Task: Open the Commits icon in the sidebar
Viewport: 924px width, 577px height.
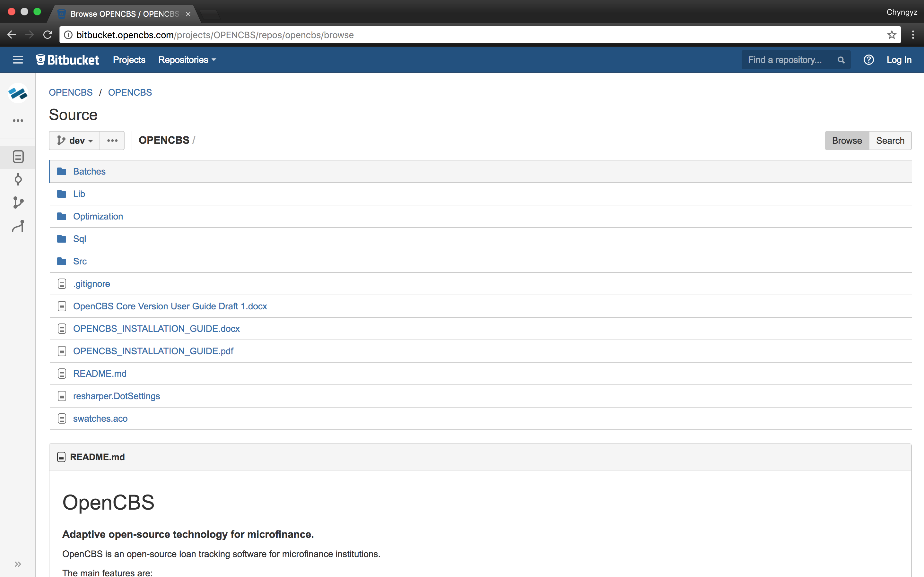Action: click(x=18, y=179)
